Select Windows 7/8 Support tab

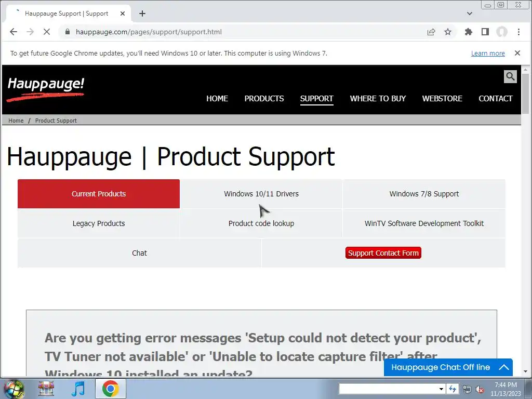(x=424, y=194)
